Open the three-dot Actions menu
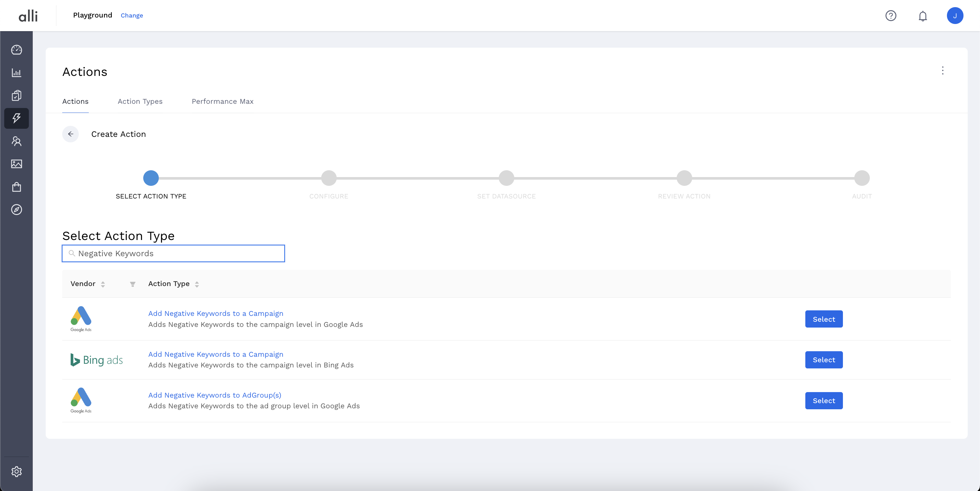Screen dimensions: 980x491 coord(942,70)
